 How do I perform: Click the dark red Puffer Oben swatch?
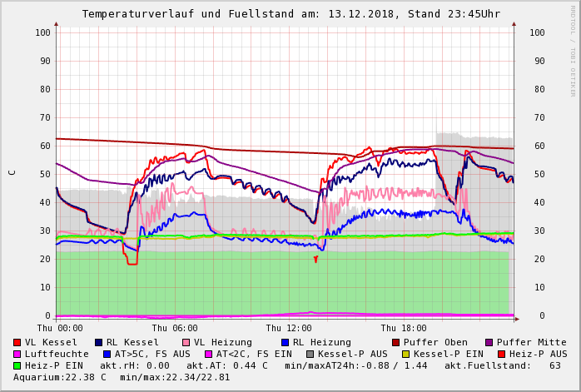pyautogui.click(x=395, y=343)
